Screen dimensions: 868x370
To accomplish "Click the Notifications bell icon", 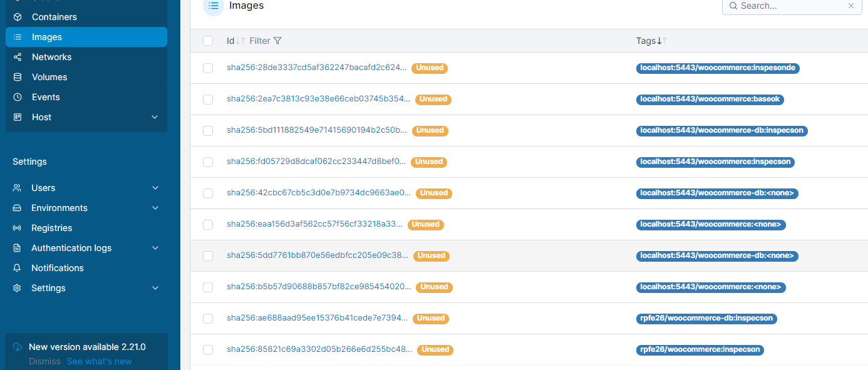I will point(18,268).
